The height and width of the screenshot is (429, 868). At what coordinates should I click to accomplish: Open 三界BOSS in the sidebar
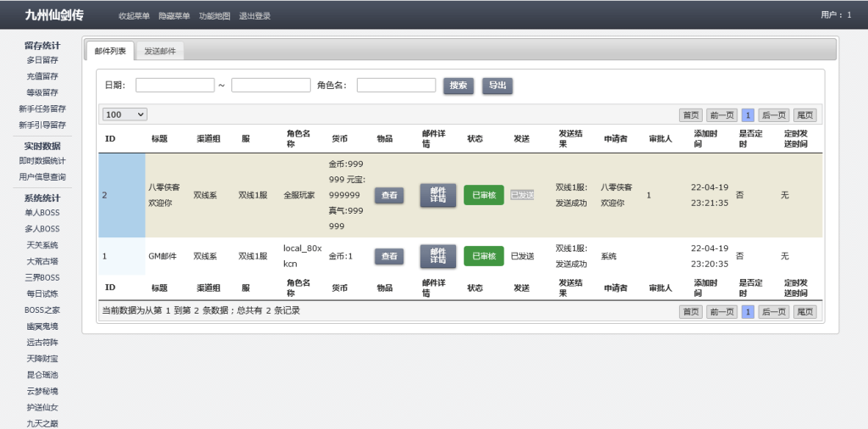pyautogui.click(x=42, y=277)
